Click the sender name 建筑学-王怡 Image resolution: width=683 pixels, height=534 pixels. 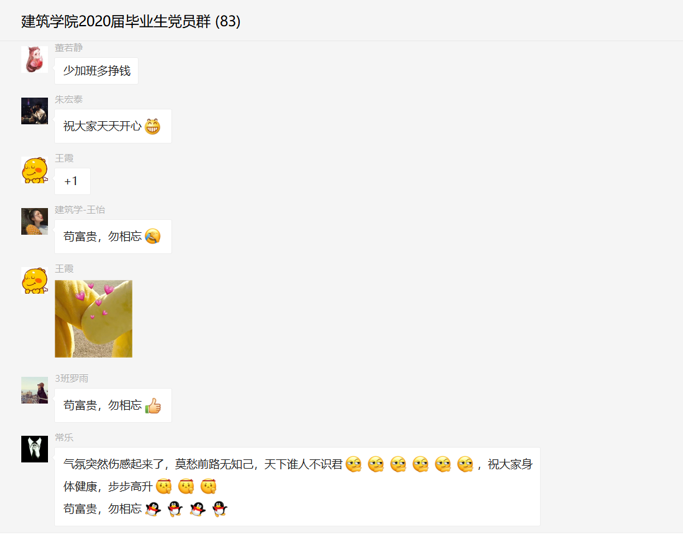[80, 210]
